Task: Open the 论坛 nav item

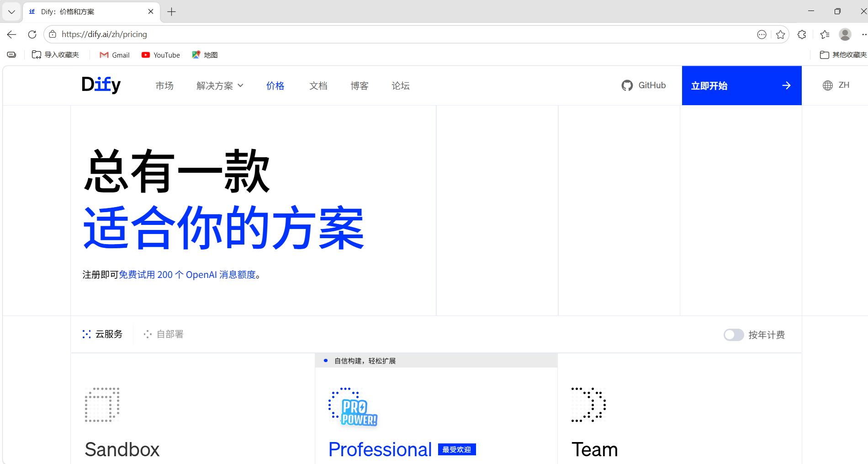Action: point(401,85)
